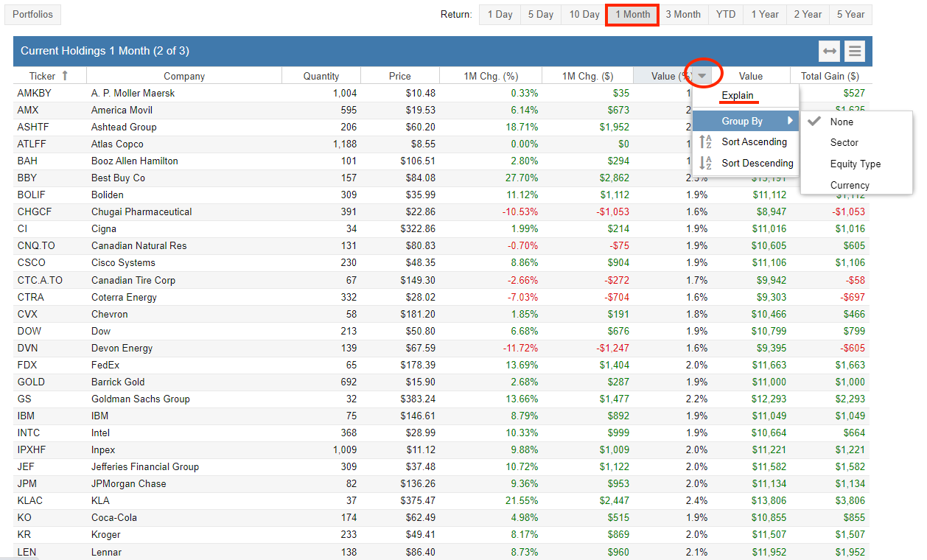Sort by the Price column header
Viewport: 927px width, 560px height.
point(400,76)
